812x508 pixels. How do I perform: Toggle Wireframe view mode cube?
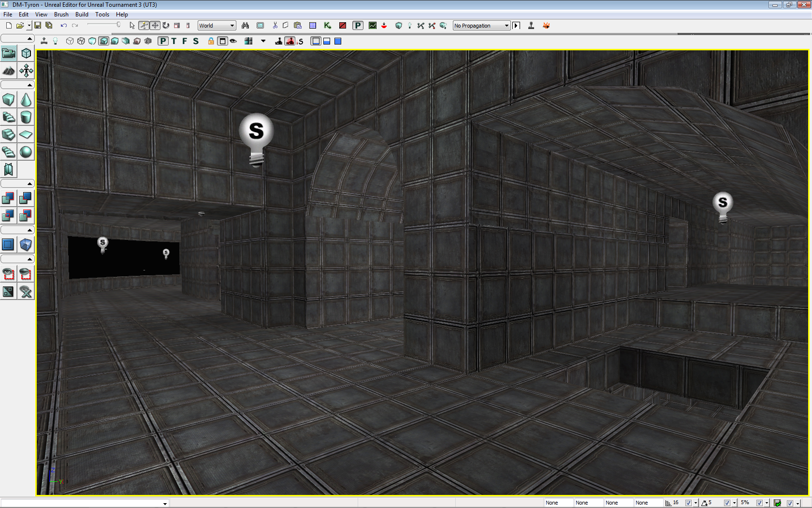coord(81,41)
